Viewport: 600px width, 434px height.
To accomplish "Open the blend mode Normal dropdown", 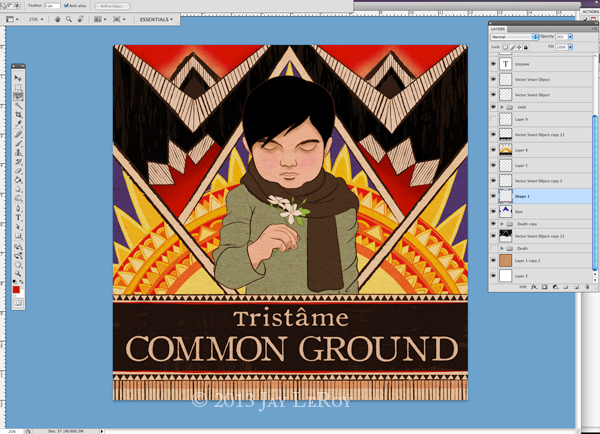I will [515, 37].
